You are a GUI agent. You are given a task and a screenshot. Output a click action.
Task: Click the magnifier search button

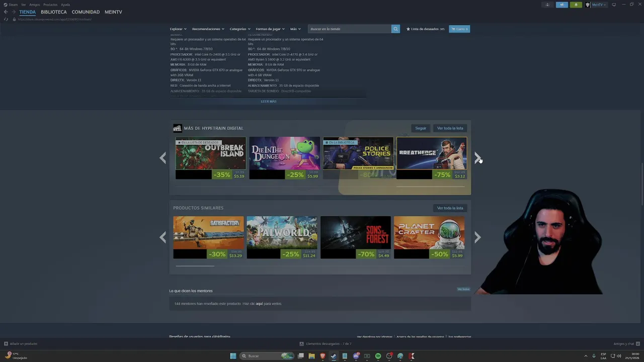[395, 29]
